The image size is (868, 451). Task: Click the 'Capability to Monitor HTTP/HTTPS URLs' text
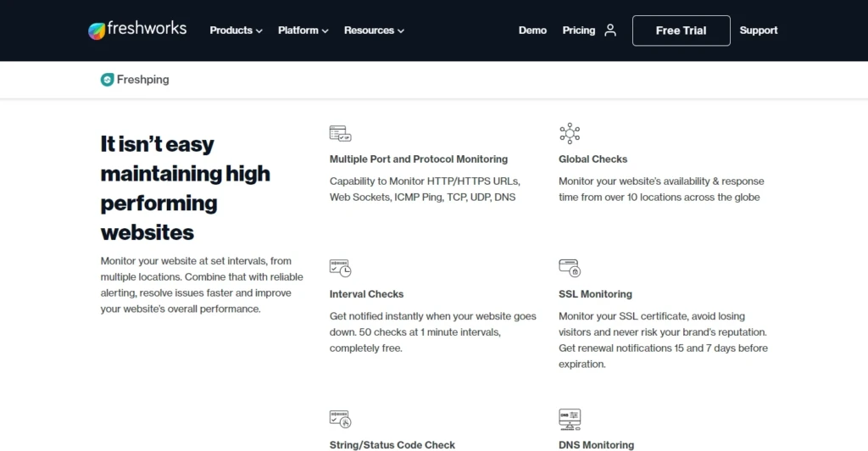pos(425,189)
